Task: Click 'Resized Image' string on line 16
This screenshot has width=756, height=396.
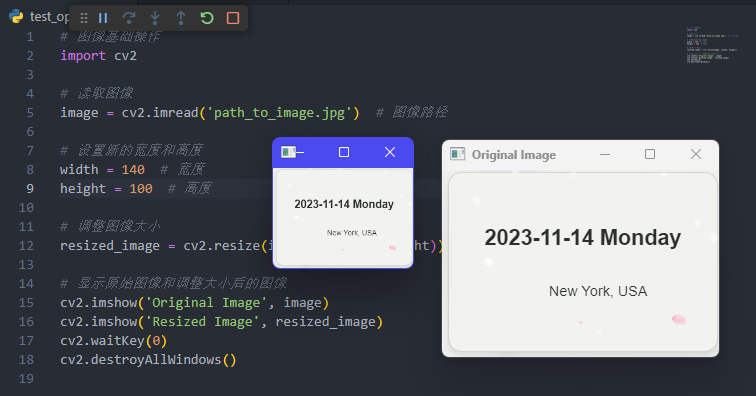Action: (202, 322)
